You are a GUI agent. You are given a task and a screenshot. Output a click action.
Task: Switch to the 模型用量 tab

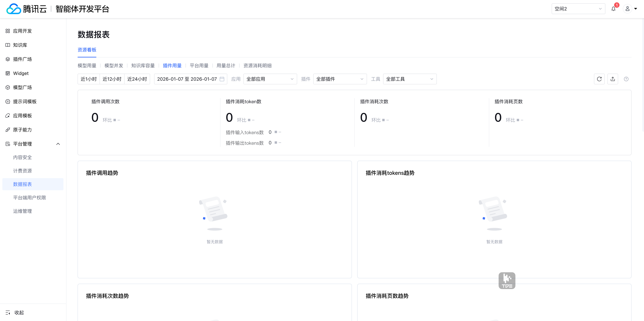click(87, 66)
